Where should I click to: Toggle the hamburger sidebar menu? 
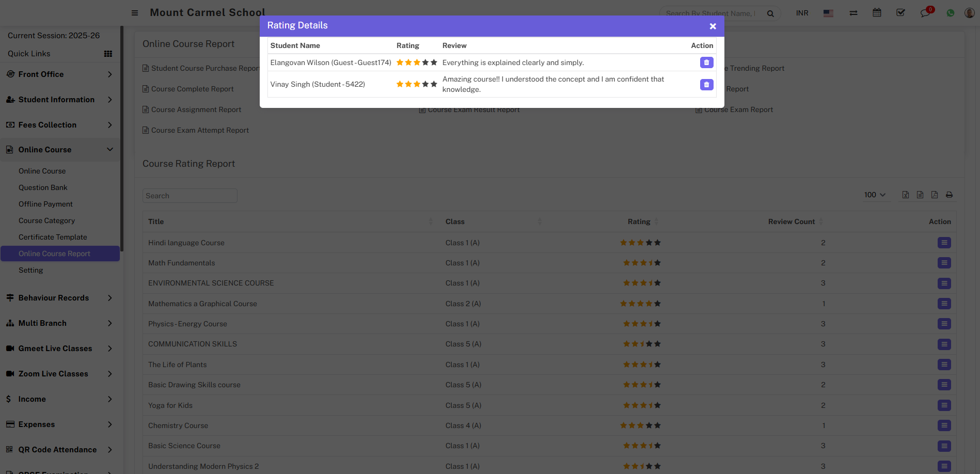tap(135, 13)
